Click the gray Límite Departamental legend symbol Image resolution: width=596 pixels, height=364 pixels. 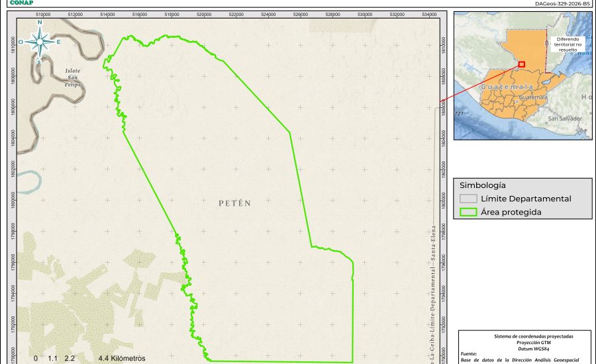[x=468, y=199]
